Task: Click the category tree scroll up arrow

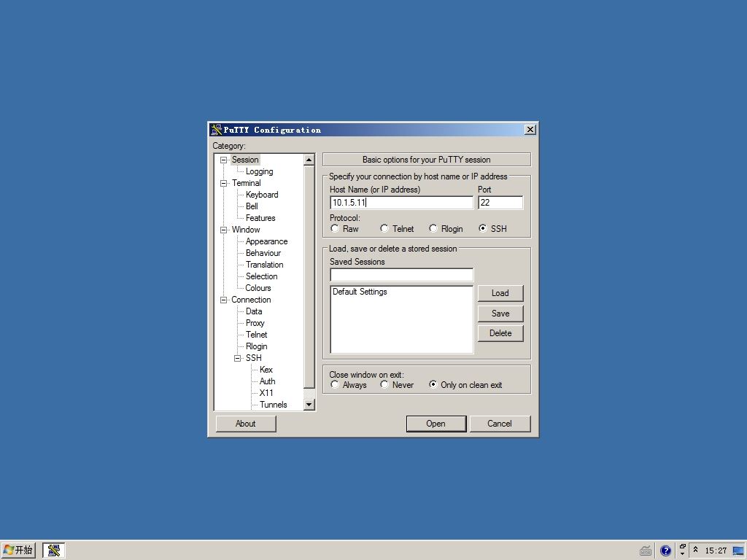Action: 309,160
